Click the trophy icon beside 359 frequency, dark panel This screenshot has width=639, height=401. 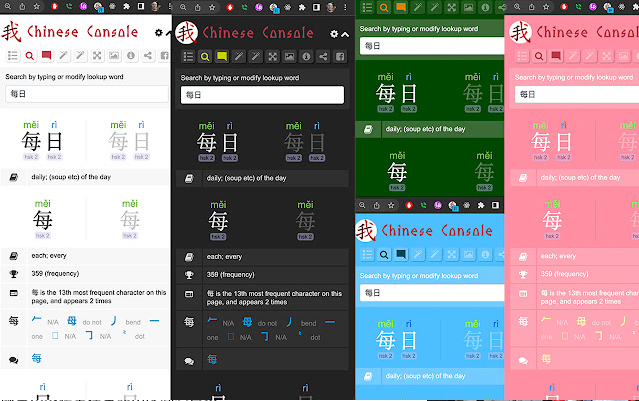(x=189, y=275)
